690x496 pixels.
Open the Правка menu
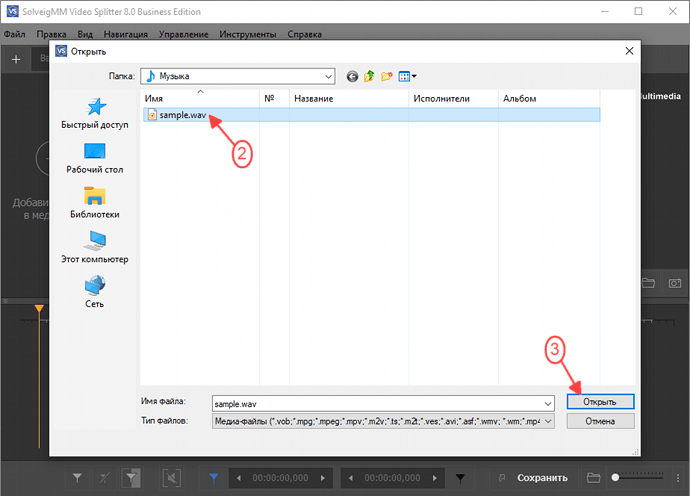[51, 34]
